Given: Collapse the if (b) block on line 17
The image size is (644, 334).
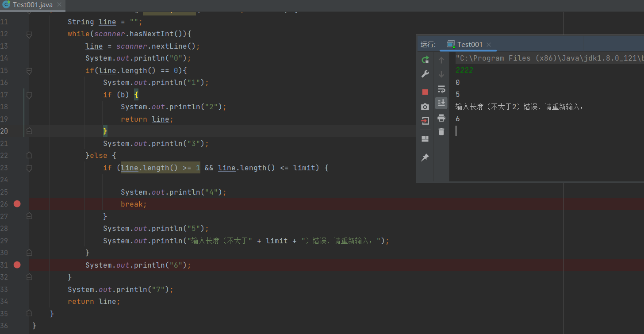Looking at the screenshot, I should point(29,95).
